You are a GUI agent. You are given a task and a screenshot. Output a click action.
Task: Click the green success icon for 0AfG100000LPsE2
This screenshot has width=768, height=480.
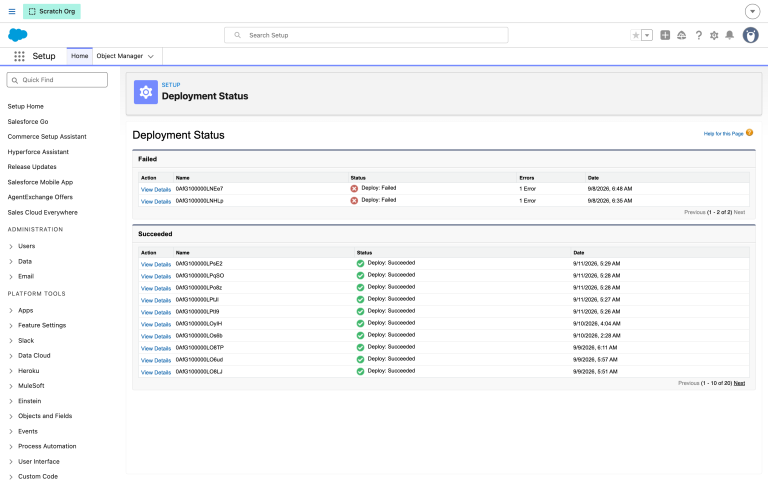coord(360,264)
